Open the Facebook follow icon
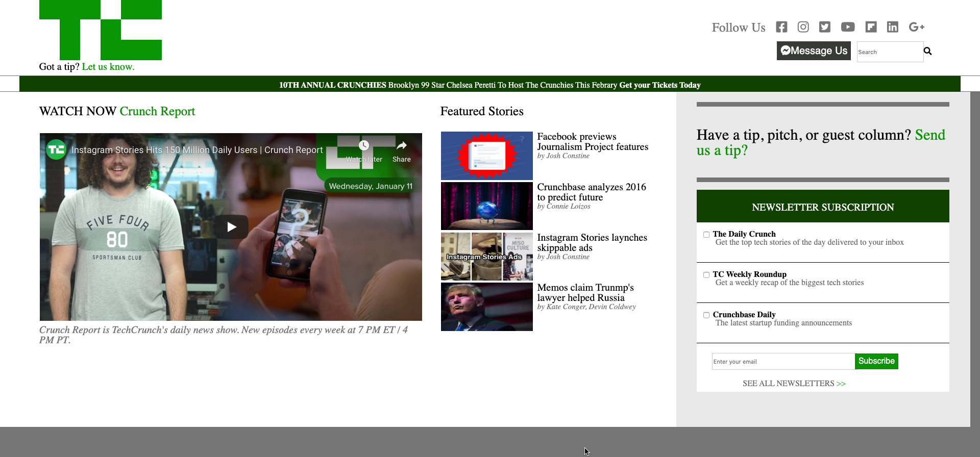 (781, 27)
